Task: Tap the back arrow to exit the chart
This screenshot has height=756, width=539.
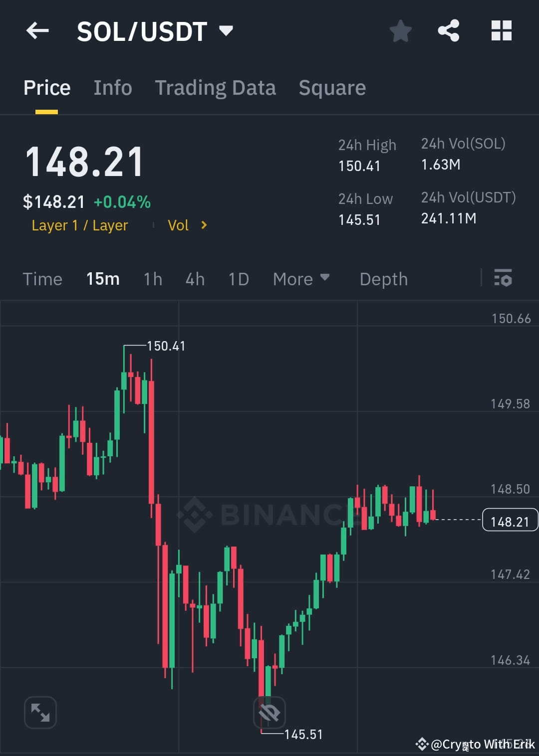Action: coord(37,31)
